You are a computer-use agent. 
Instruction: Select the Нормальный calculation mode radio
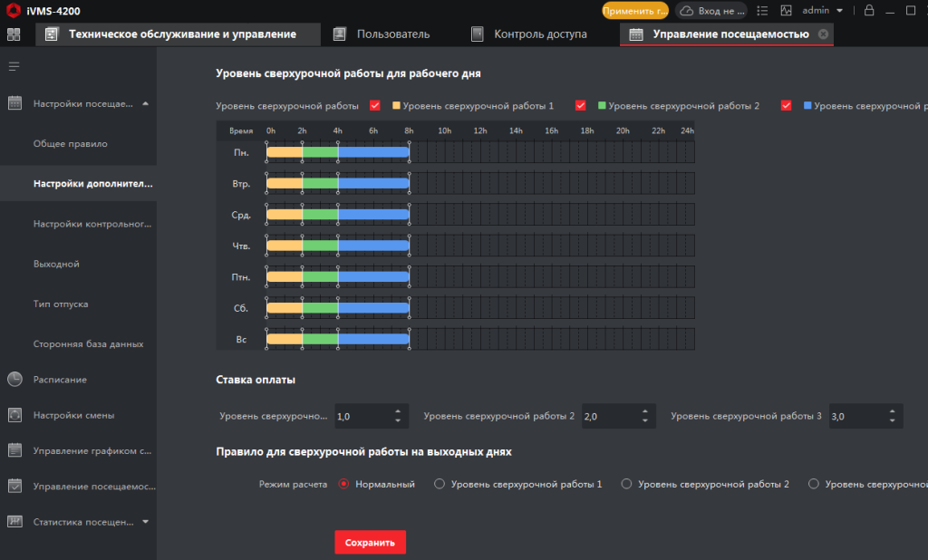(344, 484)
